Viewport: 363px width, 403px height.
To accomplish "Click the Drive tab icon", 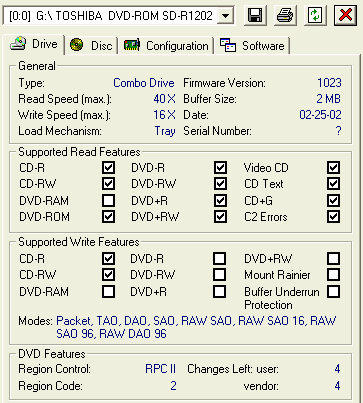I will (x=18, y=44).
